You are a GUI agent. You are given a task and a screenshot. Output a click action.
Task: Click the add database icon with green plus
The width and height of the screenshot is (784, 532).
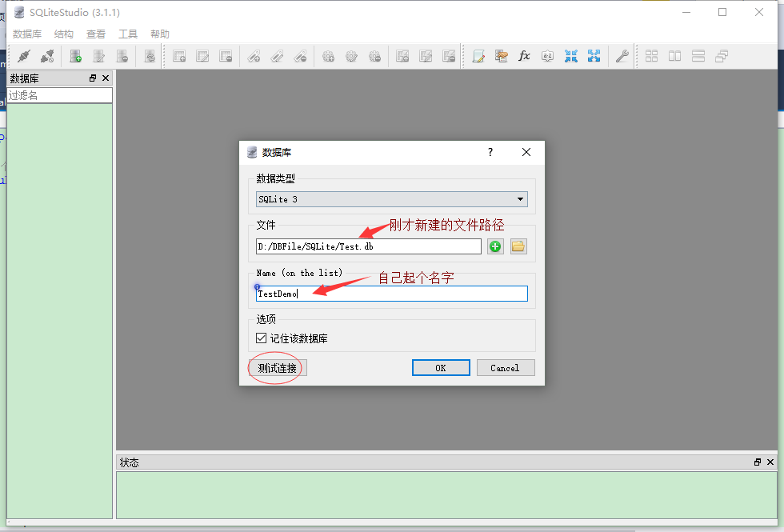[x=74, y=56]
